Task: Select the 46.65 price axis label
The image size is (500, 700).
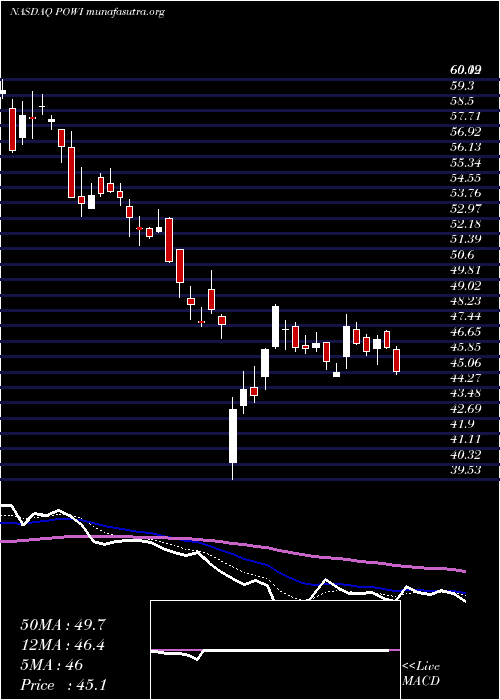Action: click(465, 332)
